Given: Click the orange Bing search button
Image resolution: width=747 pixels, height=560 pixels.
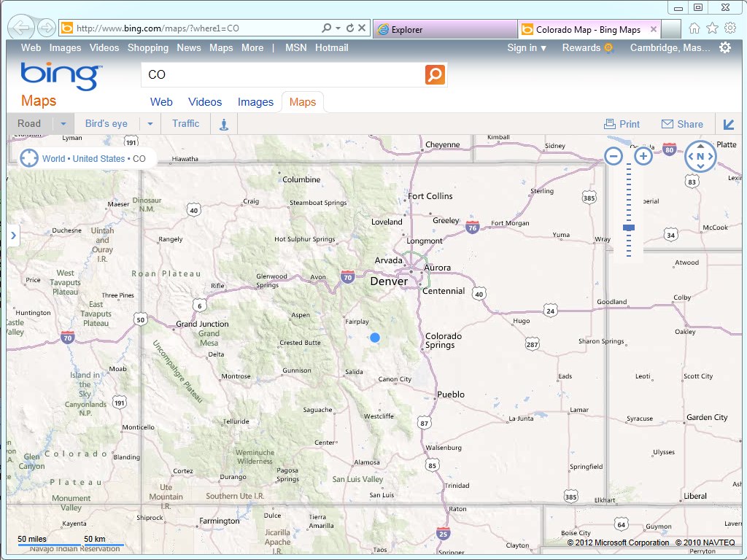Looking at the screenshot, I should tap(435, 75).
